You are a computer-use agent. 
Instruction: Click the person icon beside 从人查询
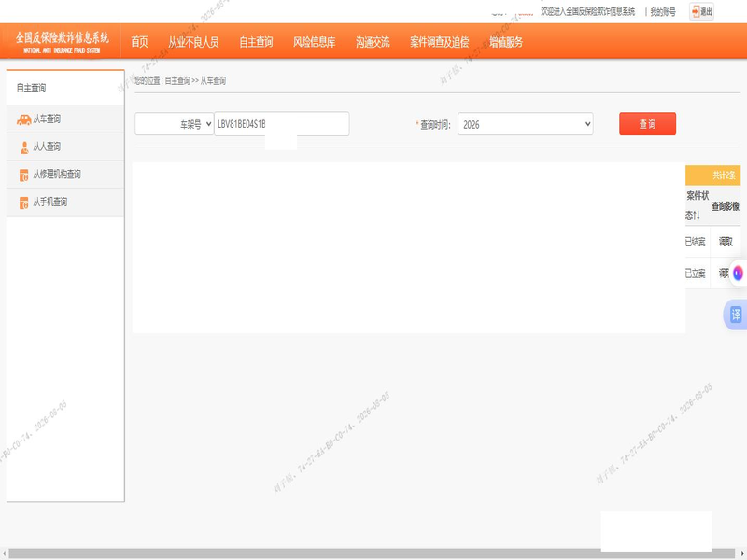[x=24, y=147]
